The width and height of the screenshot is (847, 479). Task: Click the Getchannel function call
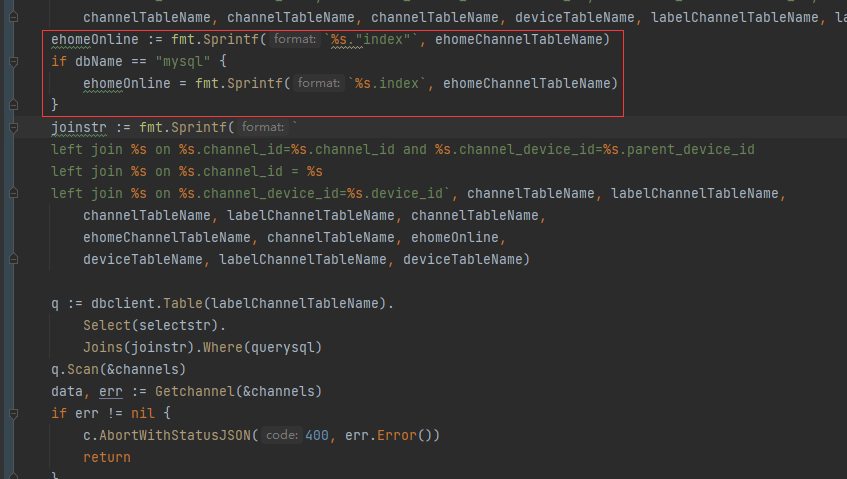tap(195, 392)
